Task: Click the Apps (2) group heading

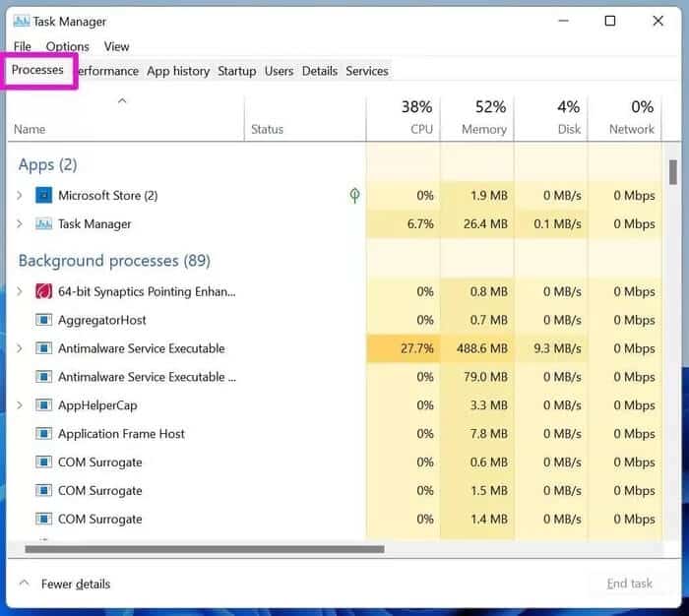Action: pos(47,164)
